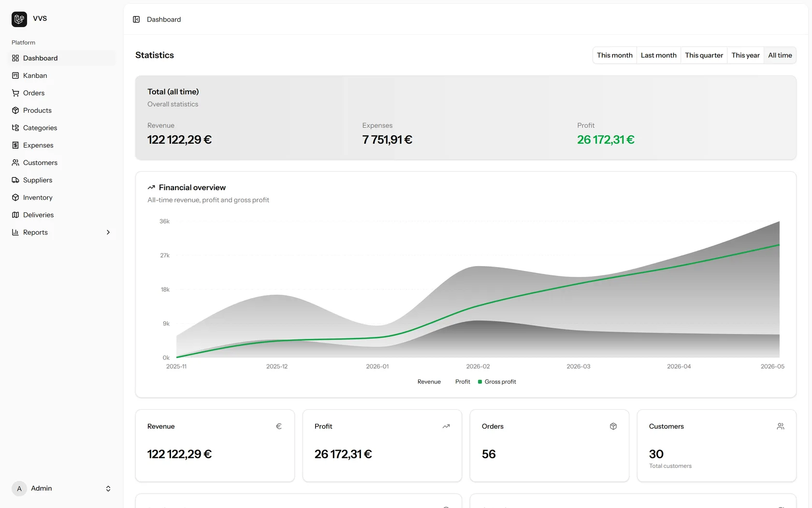Click the 56 orders count
Image resolution: width=812 pixels, height=508 pixels.
[x=489, y=454]
